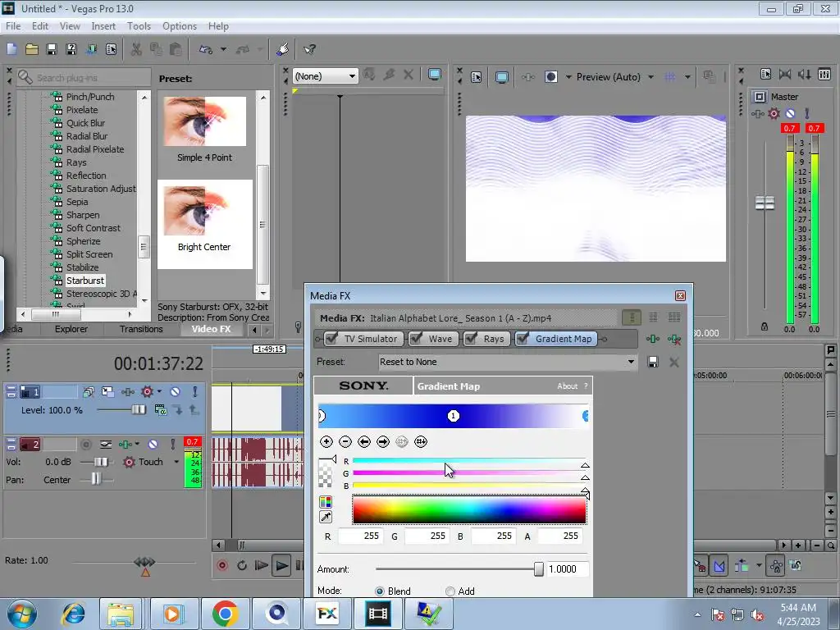The height and width of the screenshot is (630, 840).
Task: Select Starburst in the plug-in list
Action: (85, 281)
